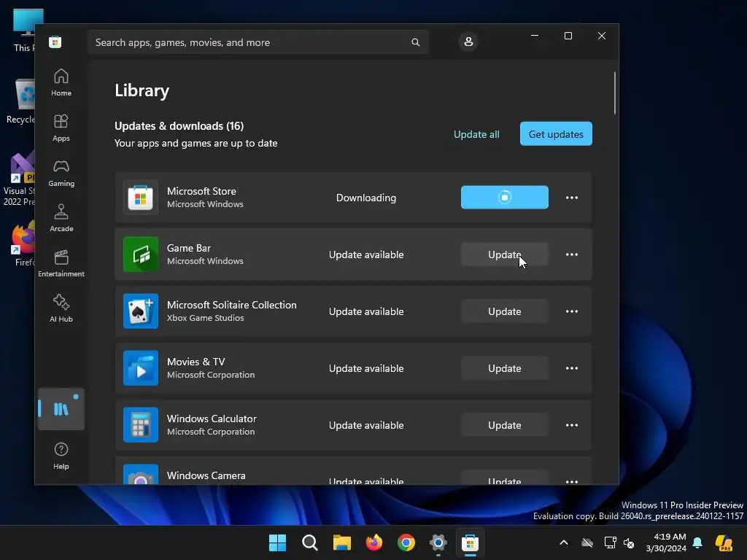Open Copilot preview icon in taskbar
The width and height of the screenshot is (747, 560).
click(724, 542)
